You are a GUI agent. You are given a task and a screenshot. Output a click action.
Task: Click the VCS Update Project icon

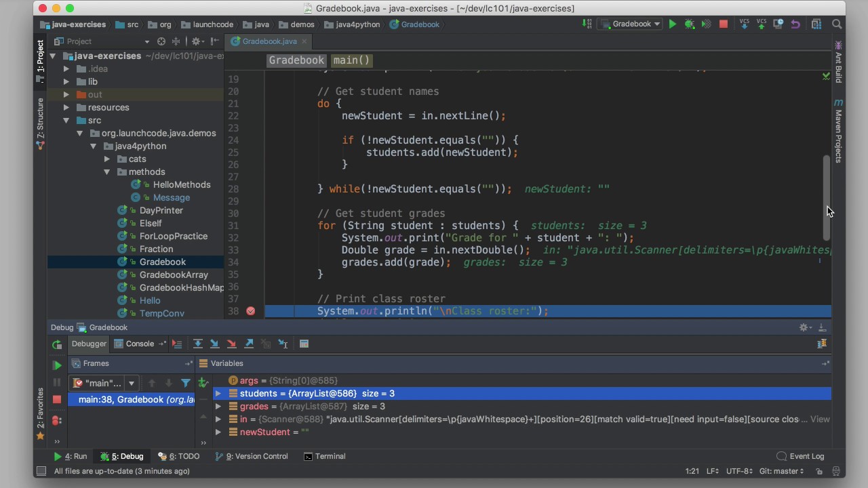click(x=745, y=24)
